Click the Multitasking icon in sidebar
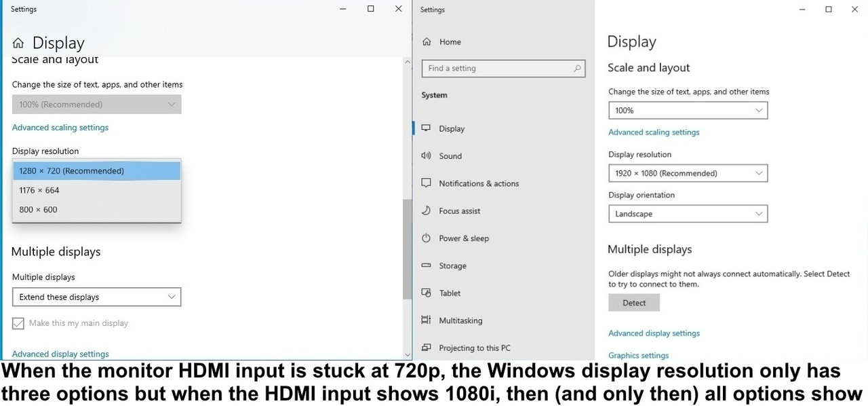The width and height of the screenshot is (868, 406). click(x=426, y=320)
